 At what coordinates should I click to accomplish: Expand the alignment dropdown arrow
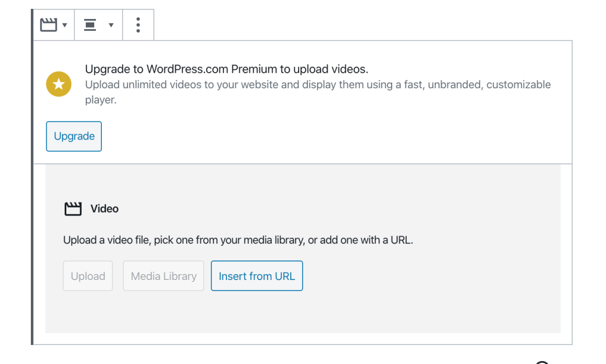coord(111,25)
